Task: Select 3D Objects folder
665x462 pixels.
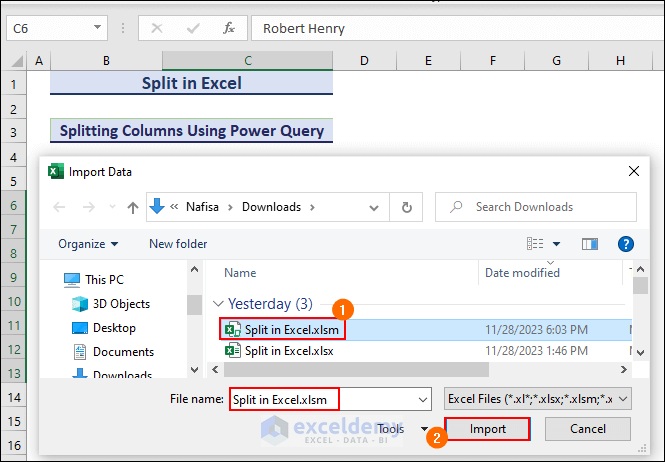Action: pyautogui.click(x=111, y=304)
